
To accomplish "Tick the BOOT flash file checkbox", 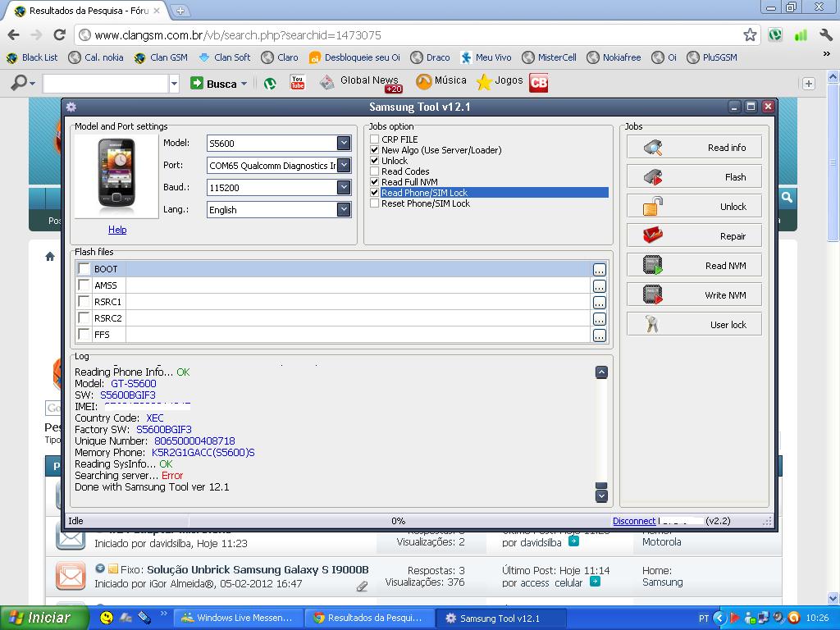I will pyautogui.click(x=84, y=268).
